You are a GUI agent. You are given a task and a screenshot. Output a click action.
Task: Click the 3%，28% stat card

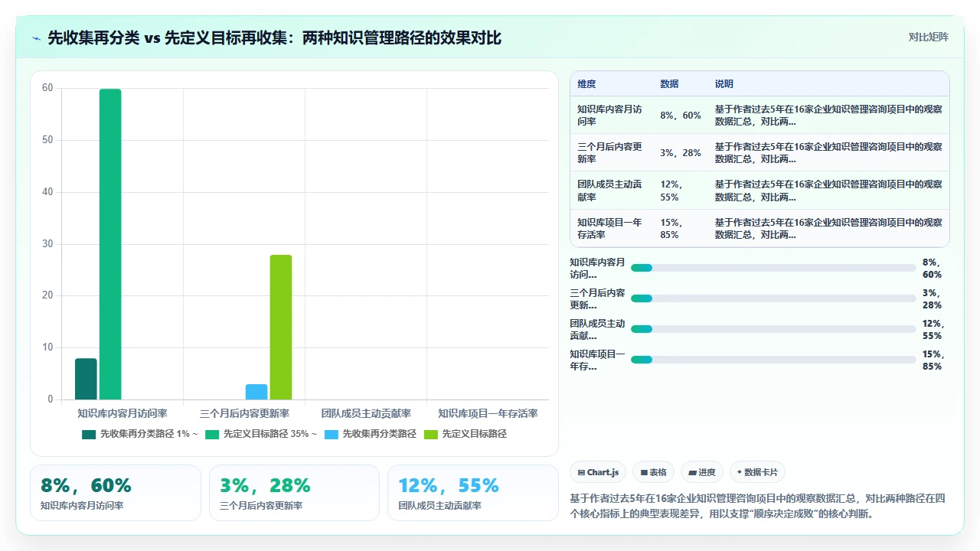point(294,493)
